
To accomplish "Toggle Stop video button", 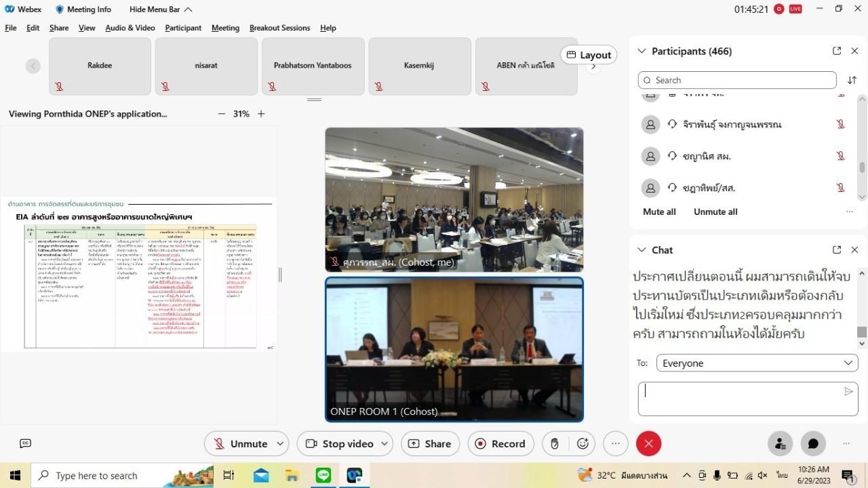I will click(x=339, y=443).
